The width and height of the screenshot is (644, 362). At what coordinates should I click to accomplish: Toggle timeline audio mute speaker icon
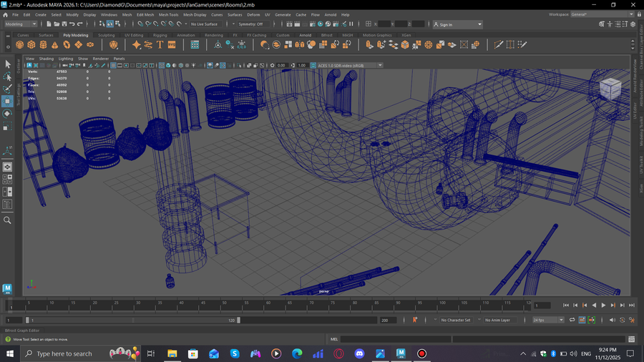pos(612,320)
